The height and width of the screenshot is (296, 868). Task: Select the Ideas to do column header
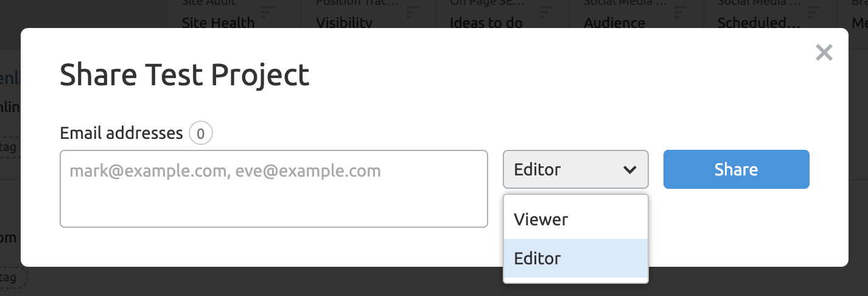click(x=486, y=23)
